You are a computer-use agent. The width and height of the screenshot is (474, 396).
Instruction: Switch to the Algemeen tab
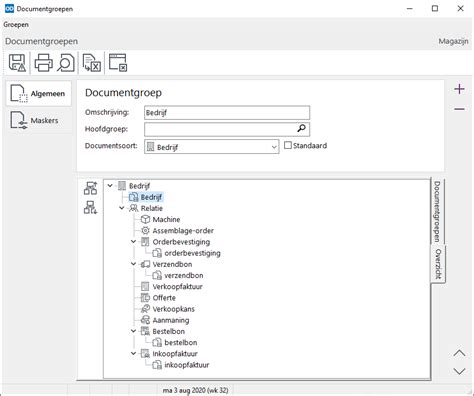39,94
